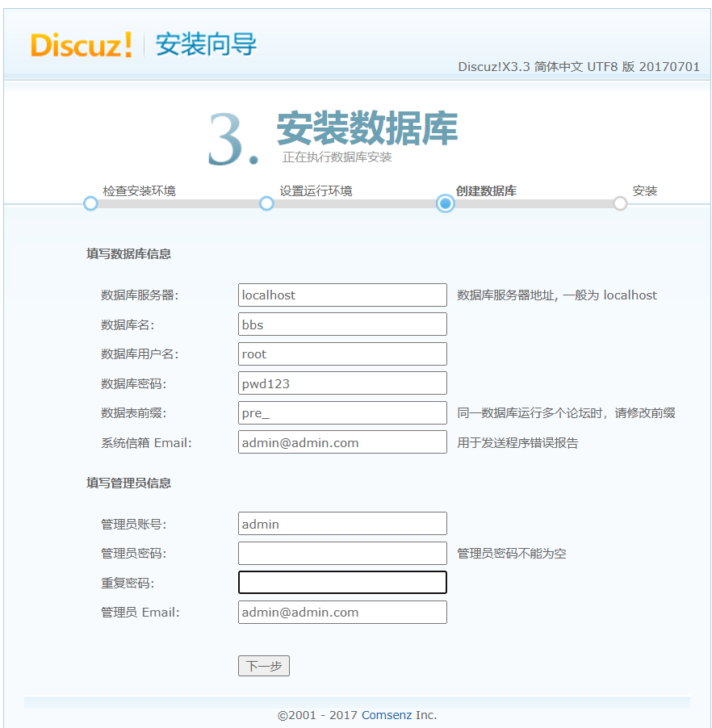Image resolution: width=712 pixels, height=728 pixels.
Task: Click the 管理员密码: field label
Action: click(134, 554)
